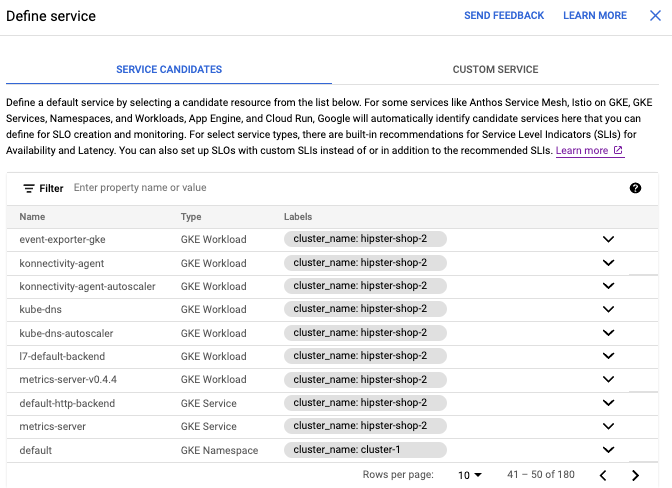Switch to the Custom Service tab
Image resolution: width=672 pixels, height=488 pixels.
coord(495,70)
